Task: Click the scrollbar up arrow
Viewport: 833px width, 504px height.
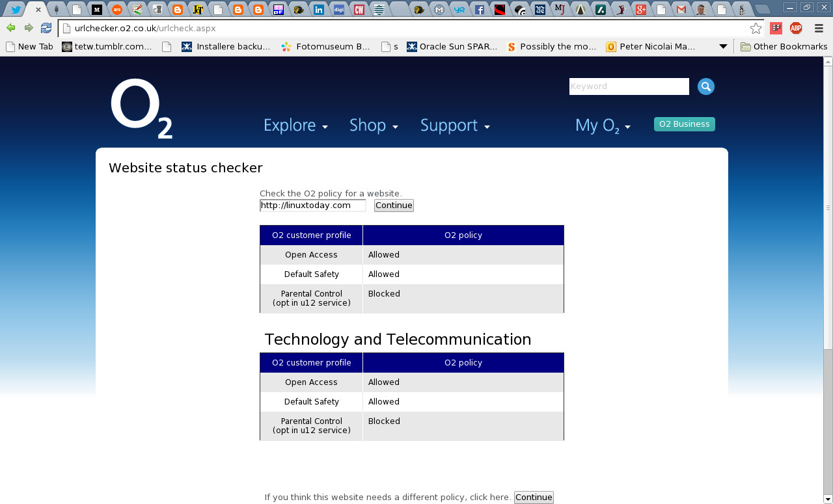Action: click(828, 62)
